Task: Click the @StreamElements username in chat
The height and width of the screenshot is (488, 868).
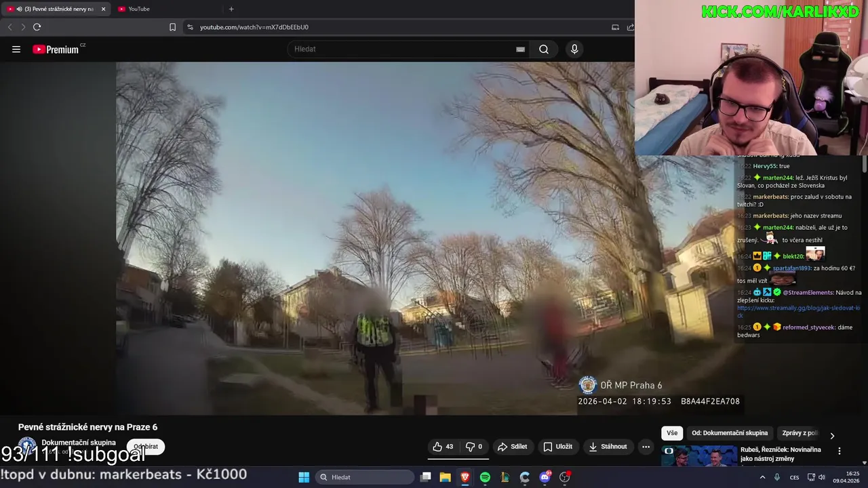Action: [808, 293]
